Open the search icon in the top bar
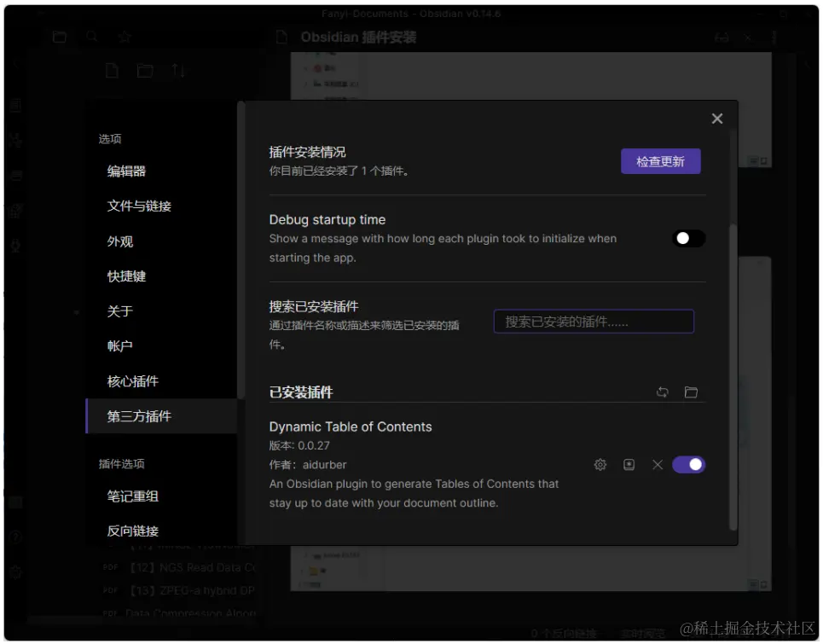This screenshot has width=823, height=644. pos(90,37)
